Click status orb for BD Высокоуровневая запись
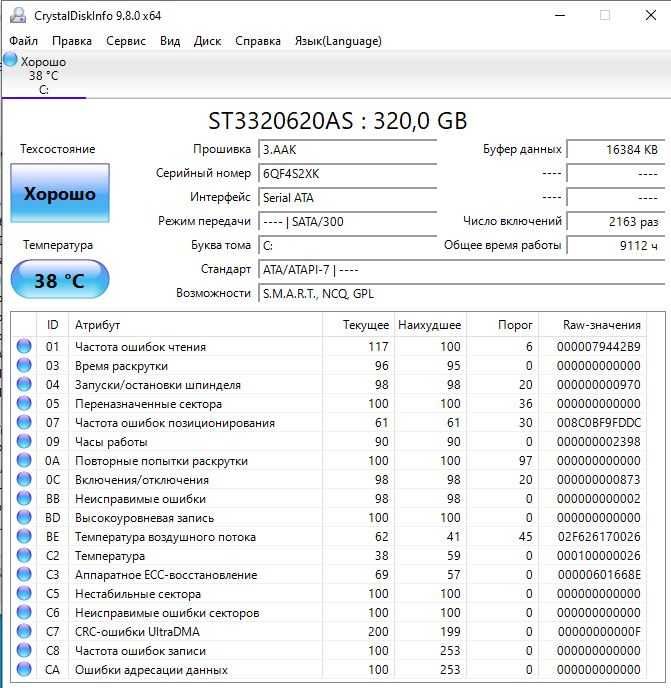671x688 pixels. pos(24,517)
